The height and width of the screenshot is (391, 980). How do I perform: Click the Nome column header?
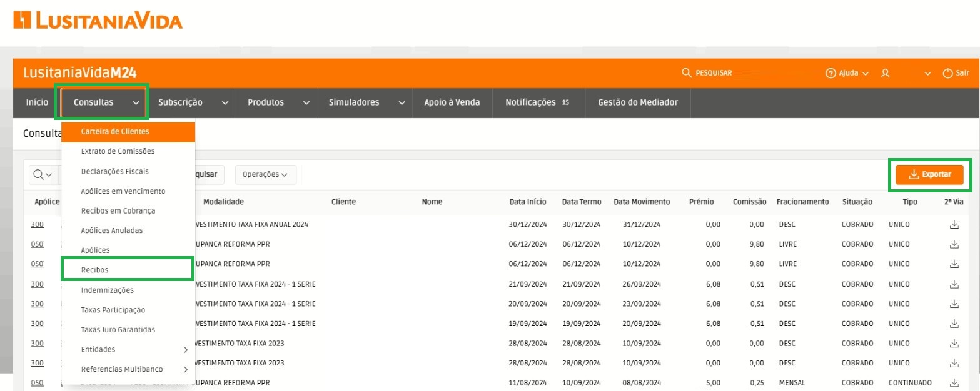[432, 202]
